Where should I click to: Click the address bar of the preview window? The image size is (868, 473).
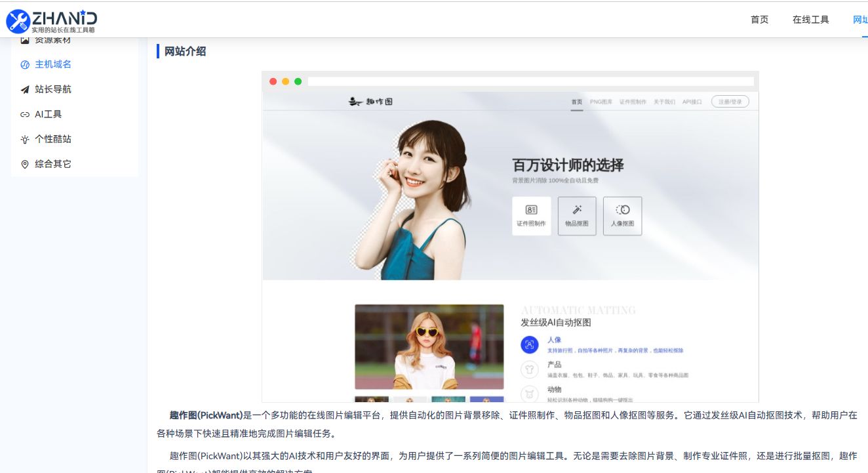531,81
